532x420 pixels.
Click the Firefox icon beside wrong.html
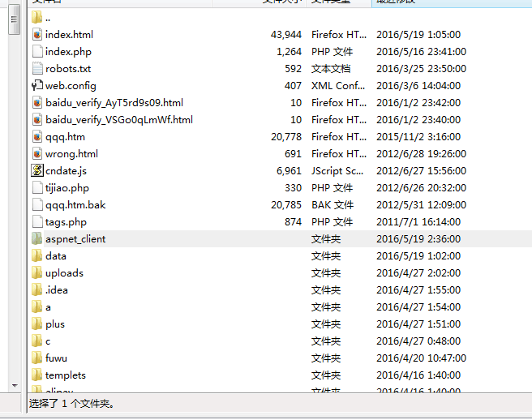point(36,154)
